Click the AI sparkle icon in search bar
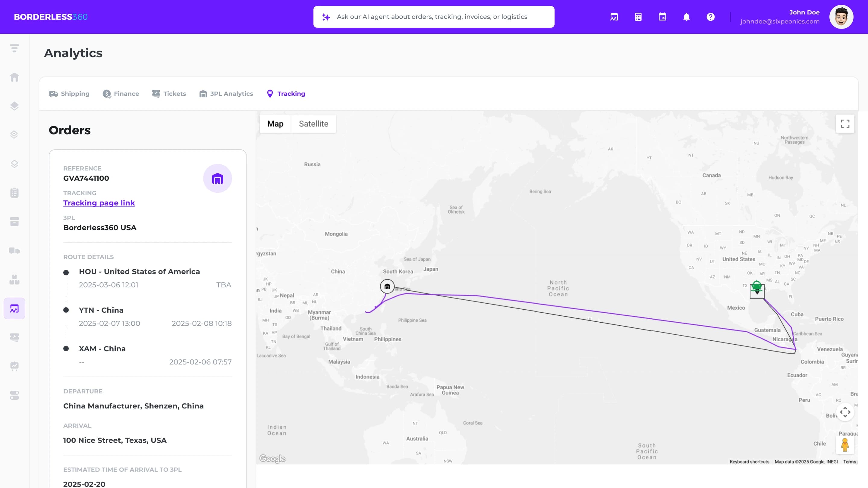The height and width of the screenshot is (488, 868). pos(326,17)
